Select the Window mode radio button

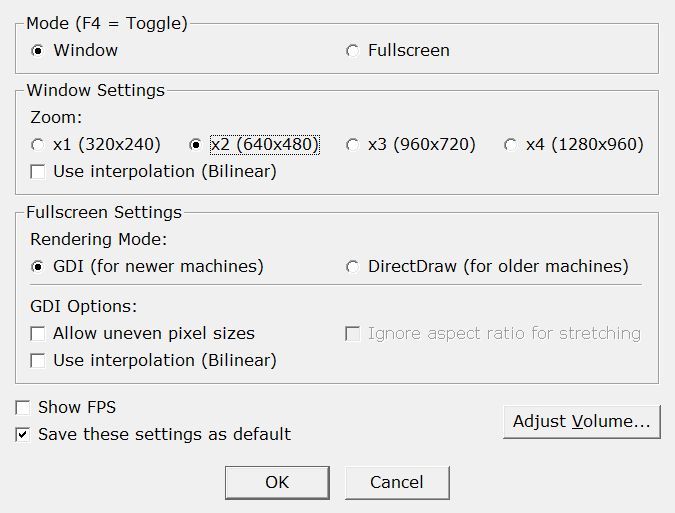pos(38,50)
